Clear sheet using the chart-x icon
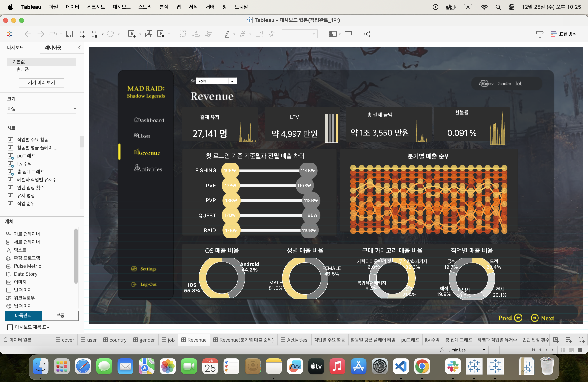The image size is (588, 382). pos(161,34)
